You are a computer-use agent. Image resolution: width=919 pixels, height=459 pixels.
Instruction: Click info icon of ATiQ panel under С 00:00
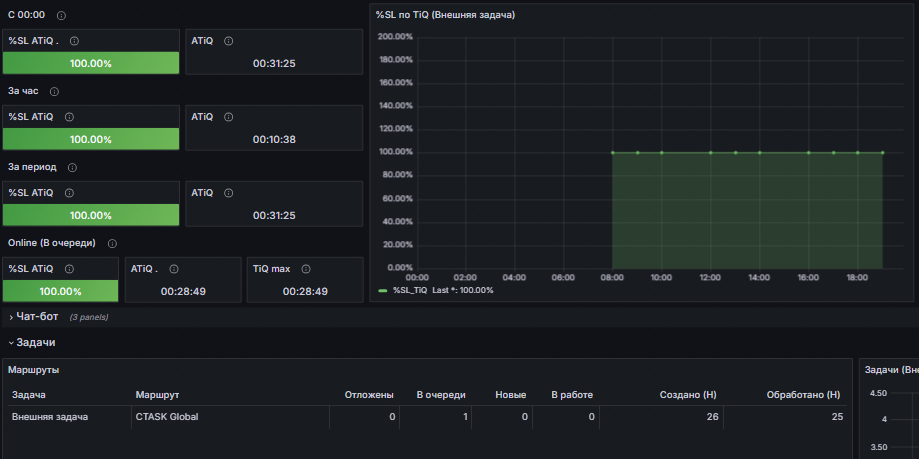229,41
